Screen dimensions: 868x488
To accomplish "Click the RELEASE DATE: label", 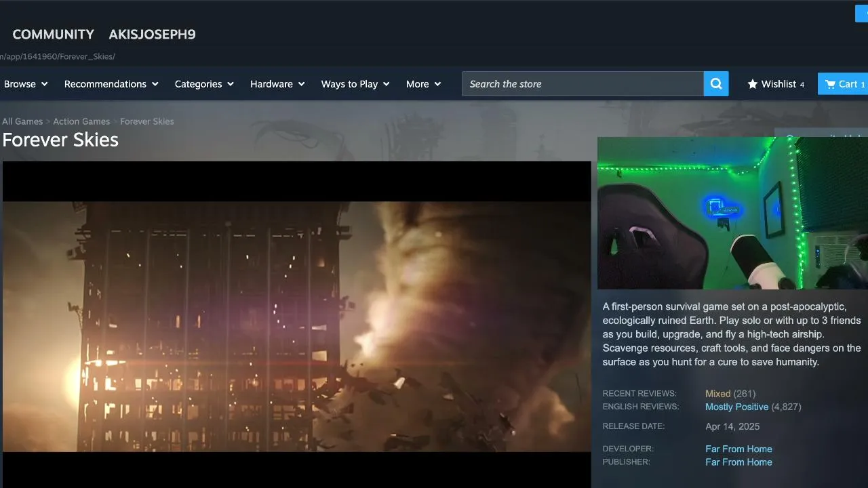I will [633, 426].
